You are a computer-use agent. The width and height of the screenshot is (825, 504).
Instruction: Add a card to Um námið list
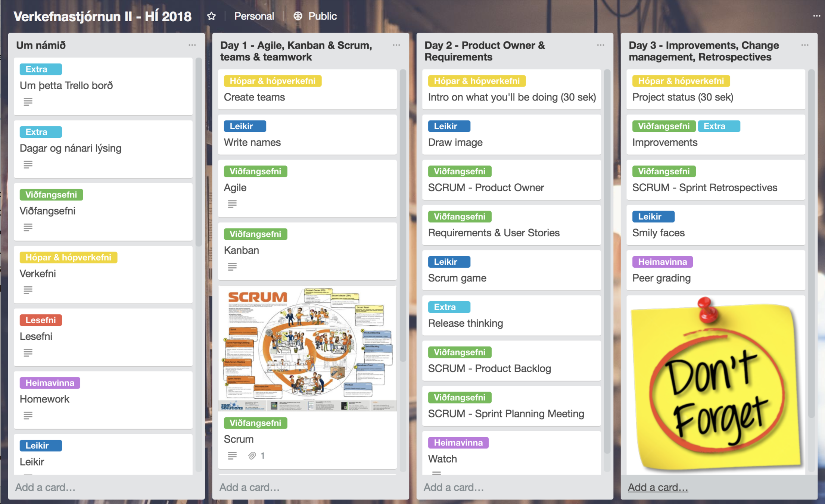coord(45,487)
